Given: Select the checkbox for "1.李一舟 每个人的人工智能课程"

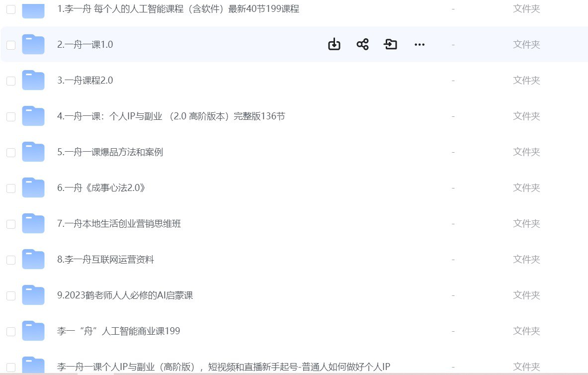Looking at the screenshot, I should (x=10, y=9).
